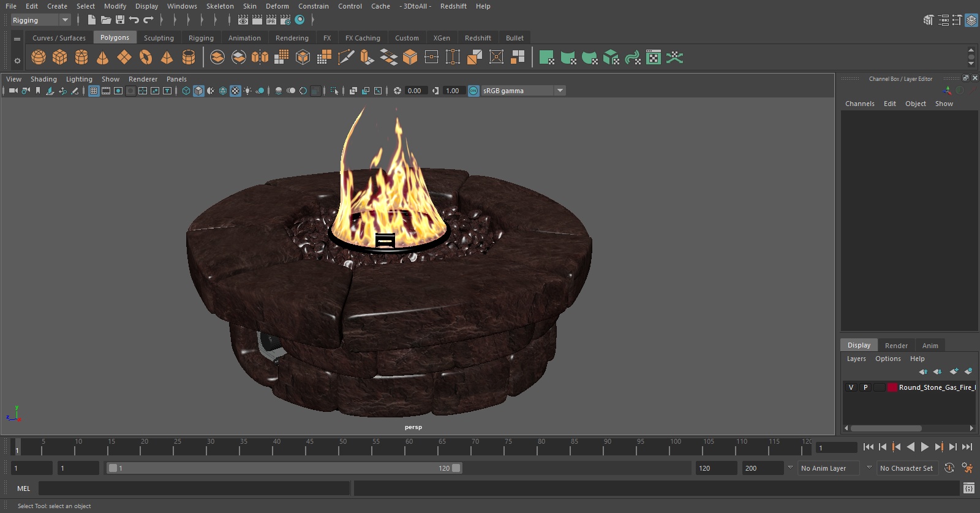The height and width of the screenshot is (513, 980).
Task: Click the polygon cone shelf icon
Action: 103,58
